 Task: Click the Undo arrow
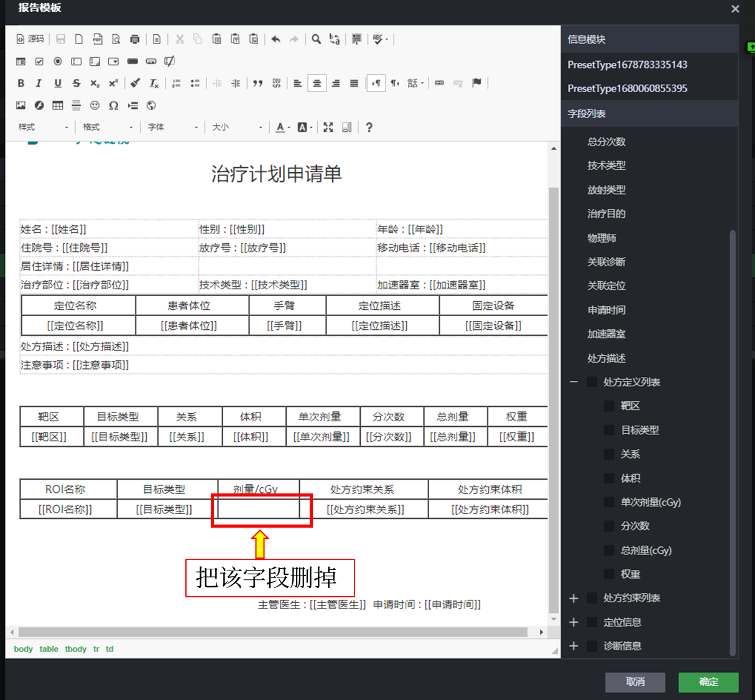276,39
